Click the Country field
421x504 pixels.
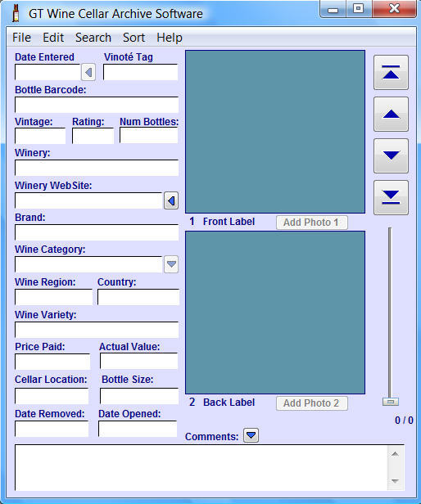138,297
